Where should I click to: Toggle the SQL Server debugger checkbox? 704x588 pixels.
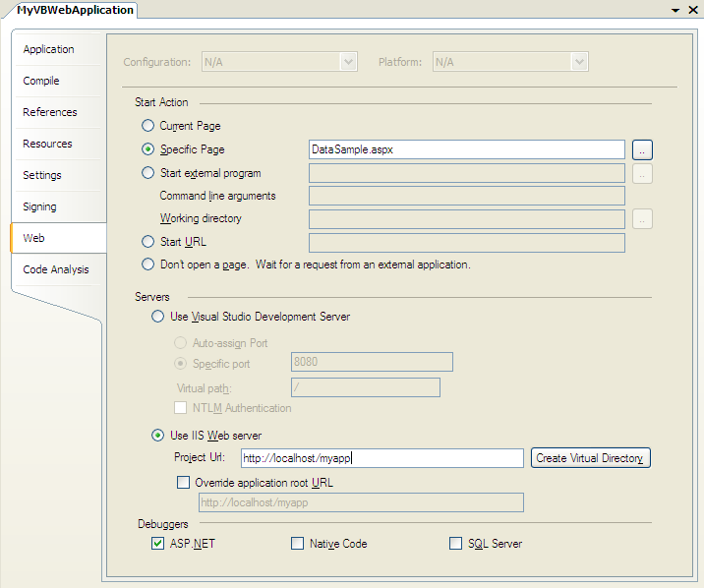point(455,544)
